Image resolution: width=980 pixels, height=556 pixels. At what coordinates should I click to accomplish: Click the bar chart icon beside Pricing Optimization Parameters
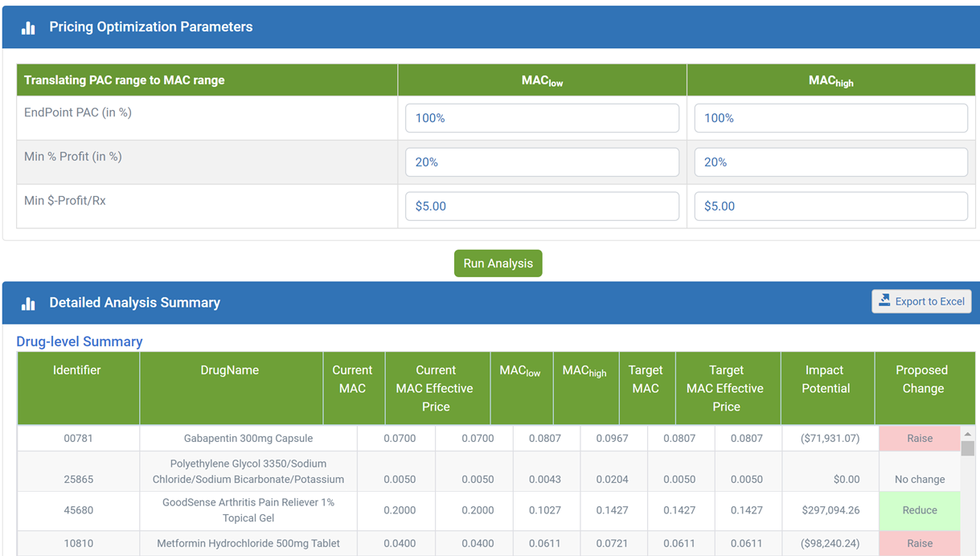[x=28, y=26]
